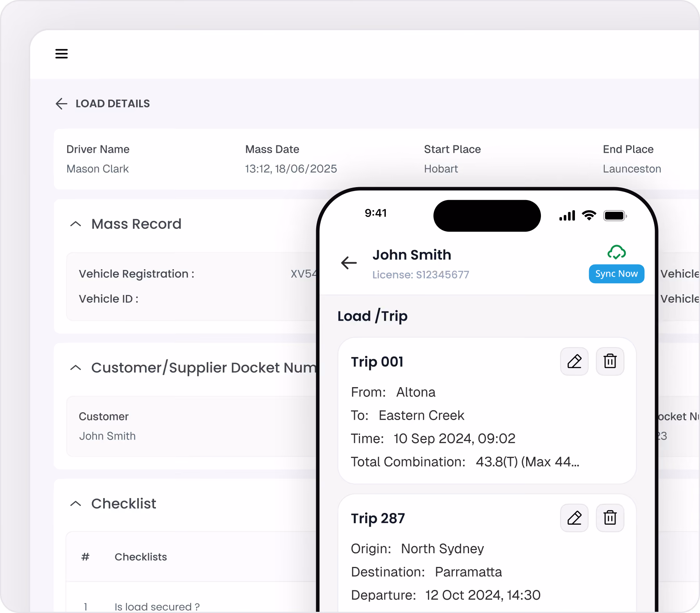Open the hamburger menu
This screenshot has width=700, height=613.
pyautogui.click(x=61, y=54)
